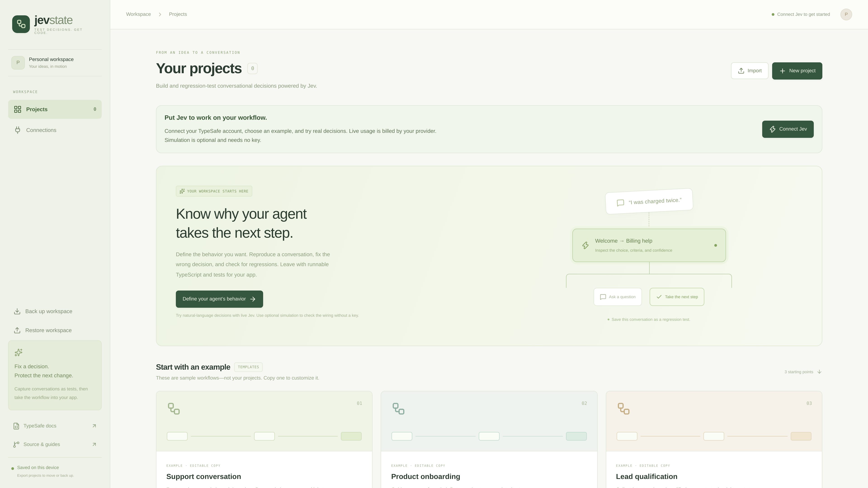This screenshot has width=868, height=488.
Task: Click Define your agent's behavior button
Action: tap(219, 299)
